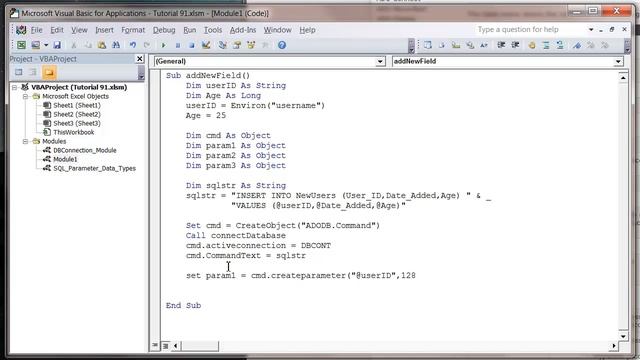Switch to Full Module View button
The height and width of the screenshot is (360, 640).
tap(165, 346)
